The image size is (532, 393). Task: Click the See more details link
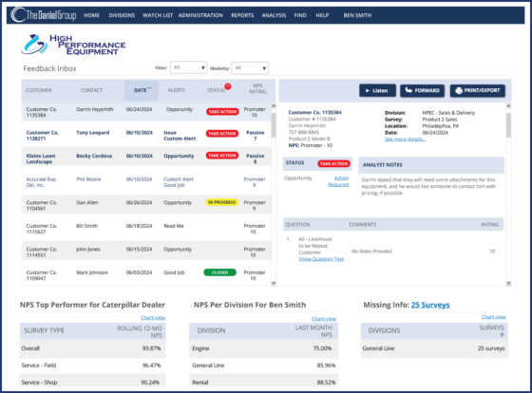coord(406,139)
